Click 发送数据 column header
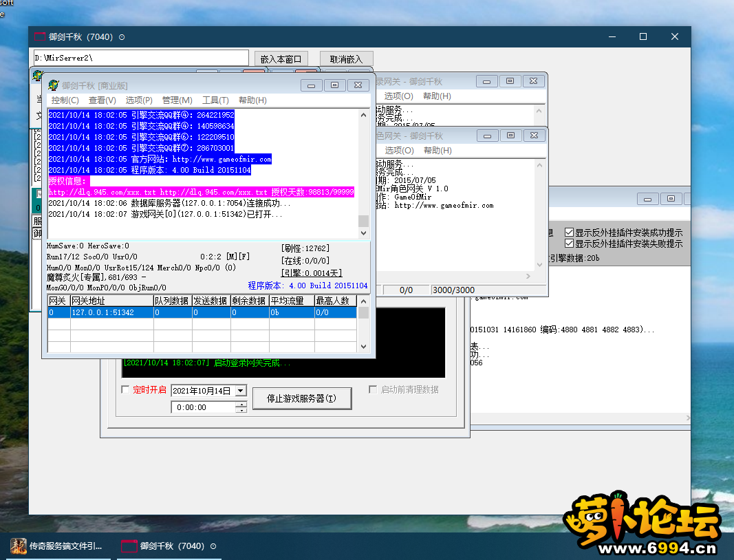 pos(211,301)
